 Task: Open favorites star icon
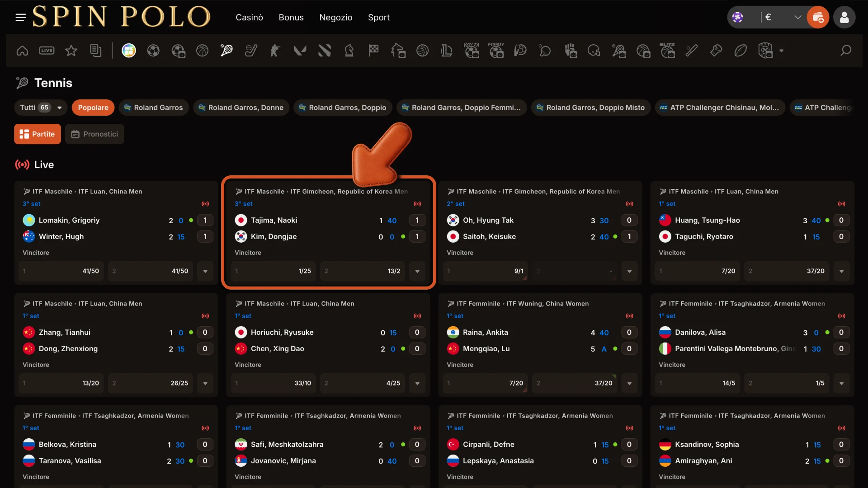click(71, 51)
